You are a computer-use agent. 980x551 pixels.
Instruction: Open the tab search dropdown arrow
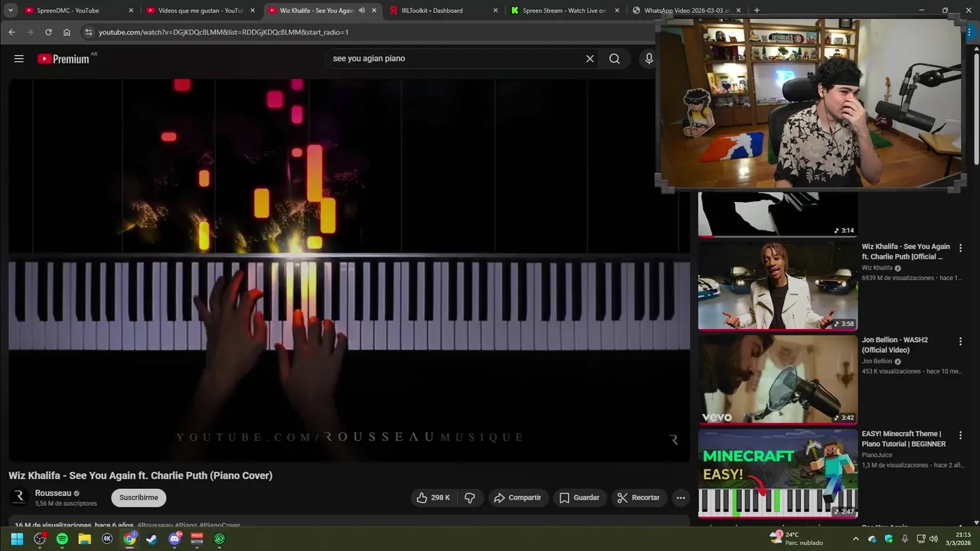coord(11,11)
